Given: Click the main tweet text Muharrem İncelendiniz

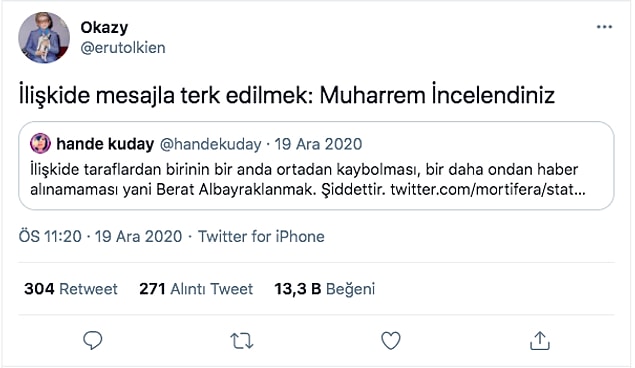Looking at the screenshot, I should coord(437,96).
